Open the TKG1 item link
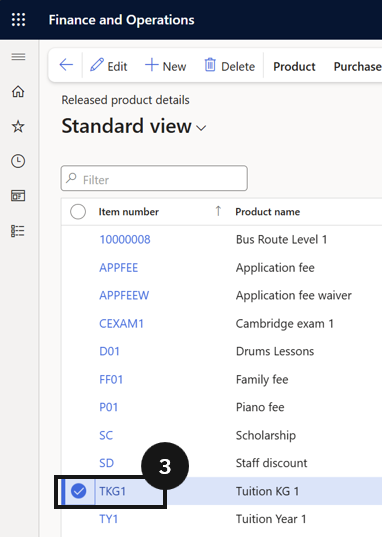Viewport: 382px width, 537px height. pos(112,491)
